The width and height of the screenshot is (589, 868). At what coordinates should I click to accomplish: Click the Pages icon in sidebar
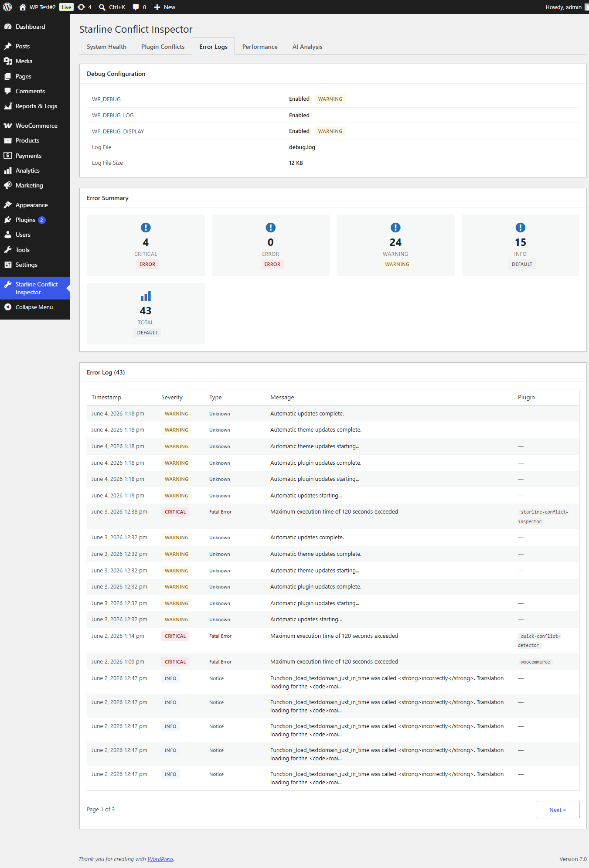(8, 76)
